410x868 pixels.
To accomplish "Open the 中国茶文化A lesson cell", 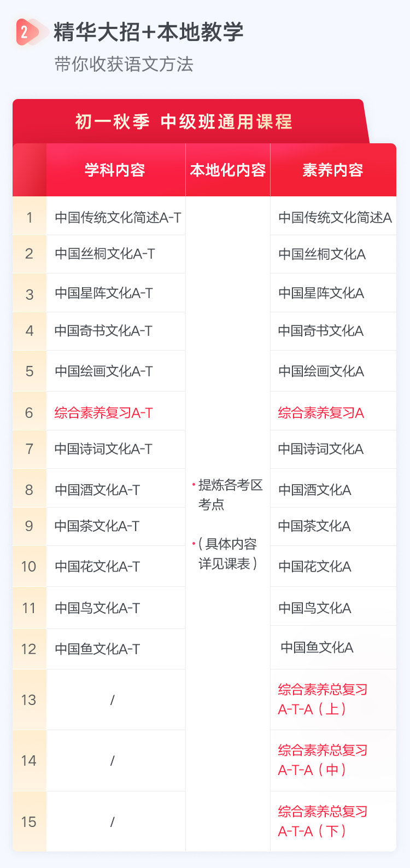I will [315, 526].
